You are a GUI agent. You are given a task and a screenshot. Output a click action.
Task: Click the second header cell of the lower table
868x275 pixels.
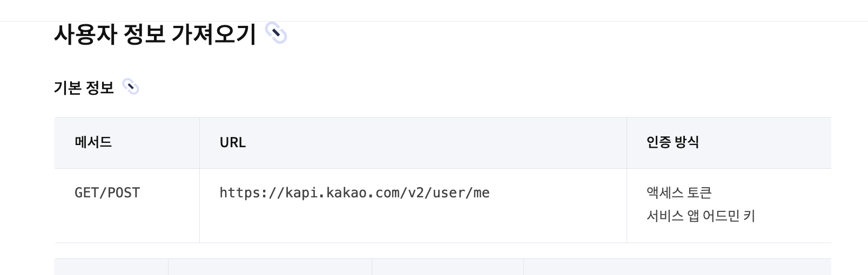[x=270, y=267]
